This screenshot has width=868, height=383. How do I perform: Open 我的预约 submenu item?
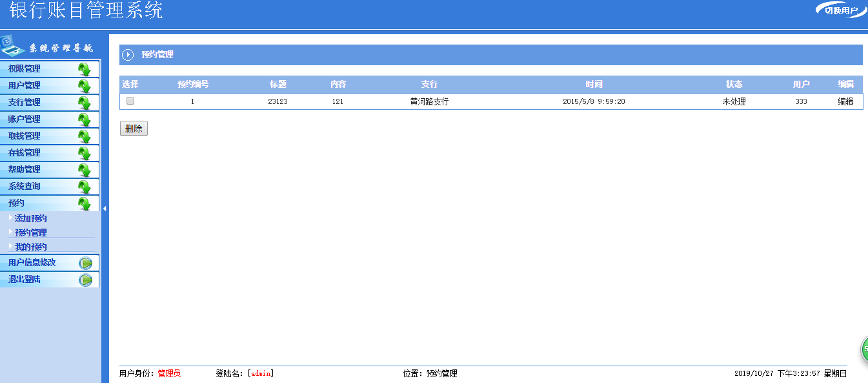click(31, 247)
